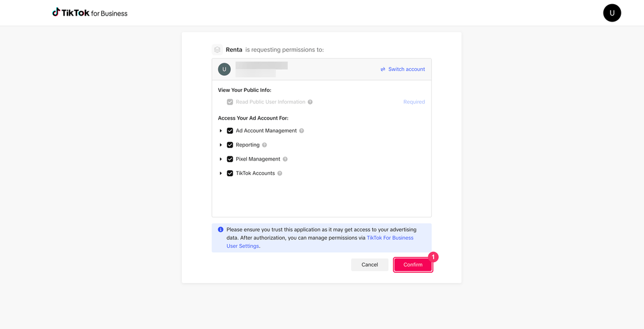Click the blue info icon in notice
Image resolution: width=644 pixels, height=329 pixels.
pyautogui.click(x=221, y=229)
